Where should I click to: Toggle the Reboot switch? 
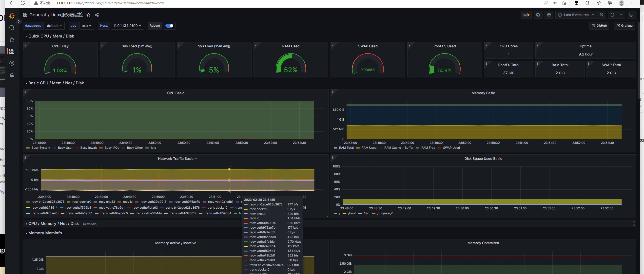(x=169, y=25)
